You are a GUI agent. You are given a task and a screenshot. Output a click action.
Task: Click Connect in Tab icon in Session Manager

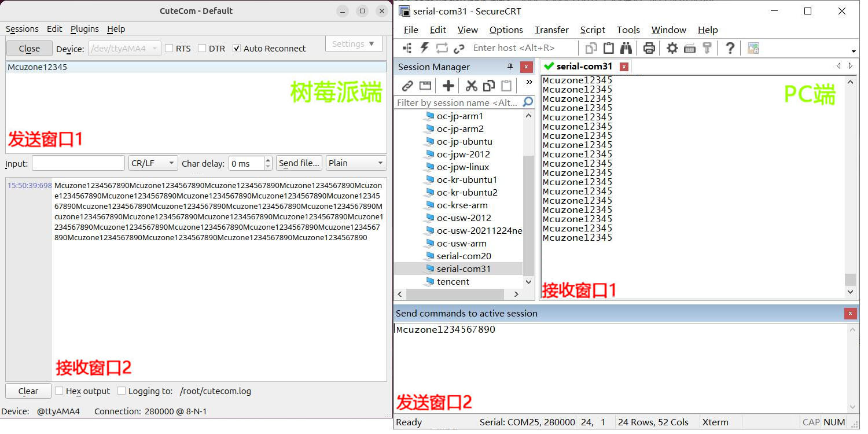coord(425,86)
